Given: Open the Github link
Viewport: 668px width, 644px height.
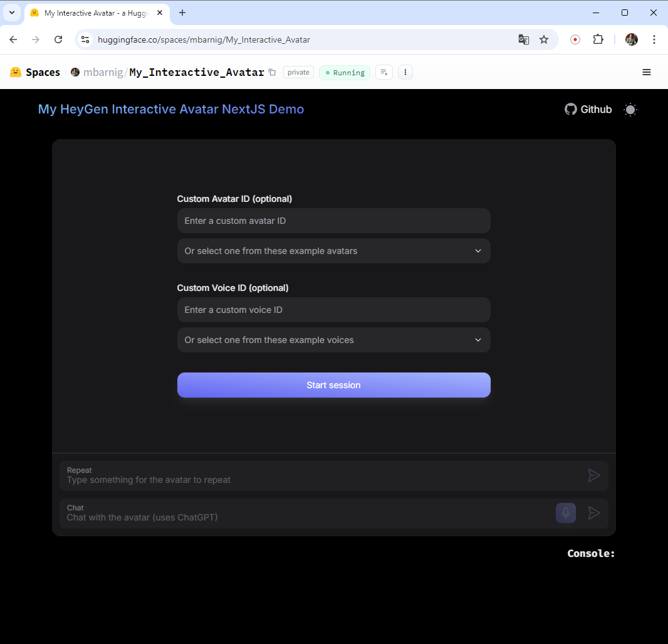Looking at the screenshot, I should (588, 110).
